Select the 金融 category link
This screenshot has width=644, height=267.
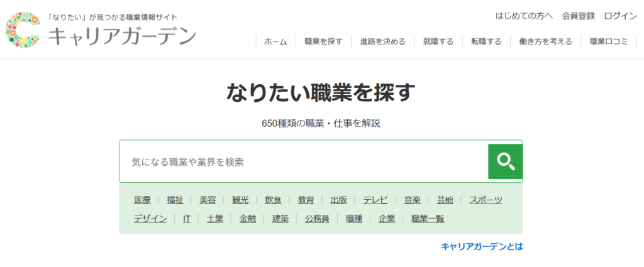248,219
